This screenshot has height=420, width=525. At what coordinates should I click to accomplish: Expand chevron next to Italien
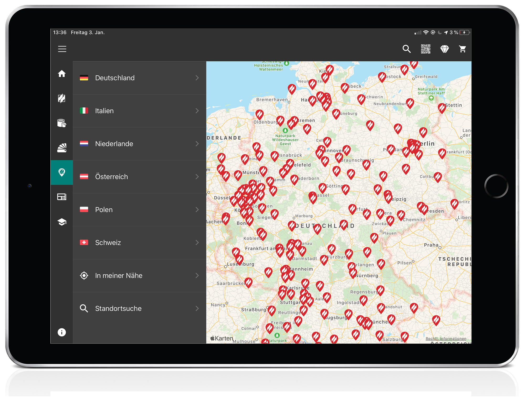(197, 111)
